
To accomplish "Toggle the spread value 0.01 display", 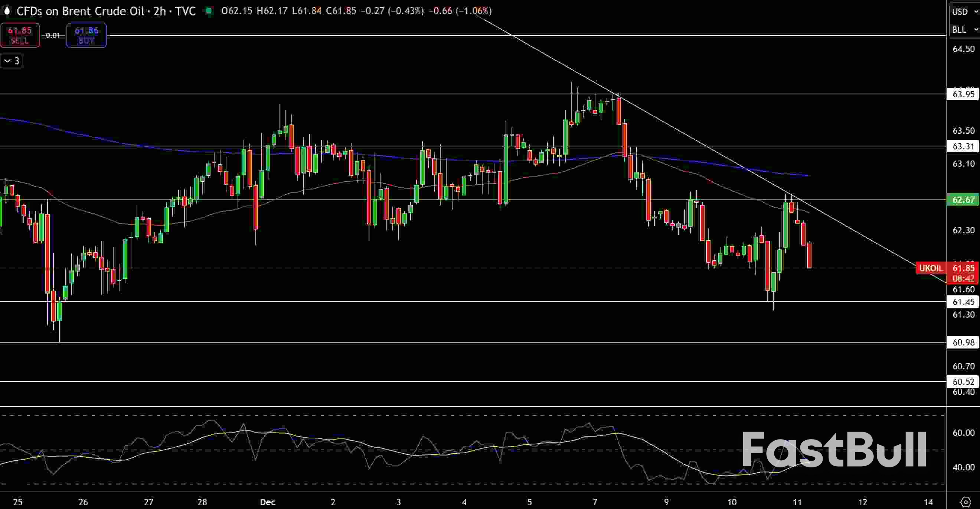I will (x=53, y=35).
